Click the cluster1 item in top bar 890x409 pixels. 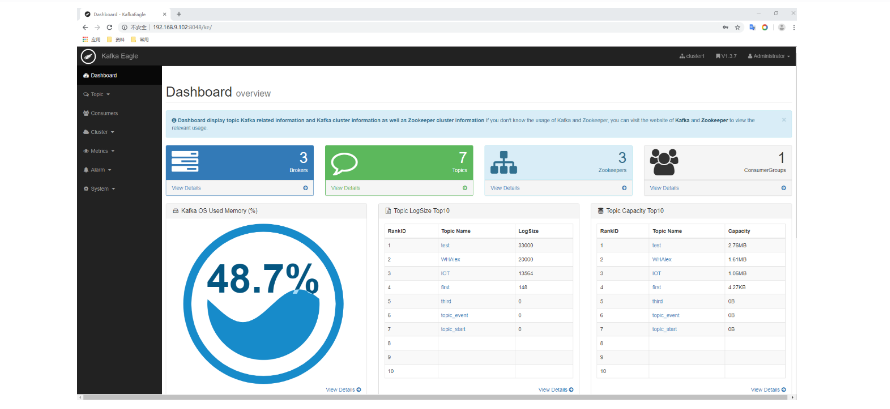692,56
